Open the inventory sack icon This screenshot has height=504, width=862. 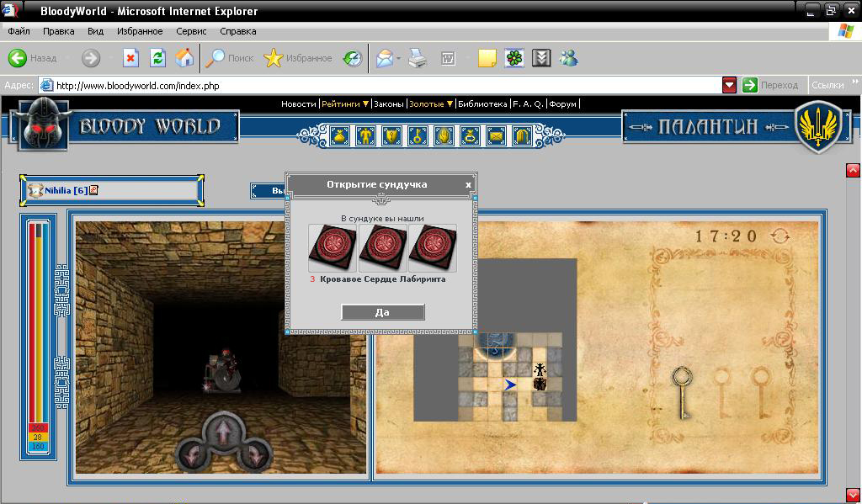click(x=339, y=135)
